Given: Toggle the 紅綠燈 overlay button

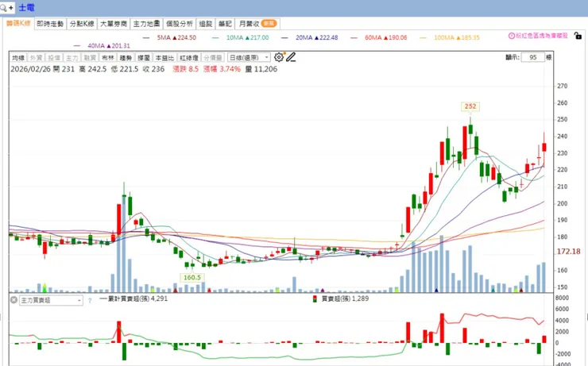Looking at the screenshot, I should [189, 58].
